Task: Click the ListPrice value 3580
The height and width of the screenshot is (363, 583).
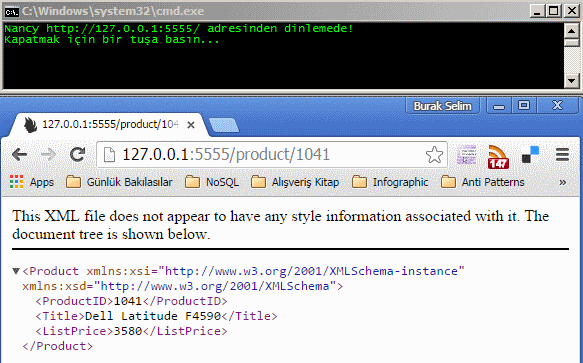Action: pos(128,331)
